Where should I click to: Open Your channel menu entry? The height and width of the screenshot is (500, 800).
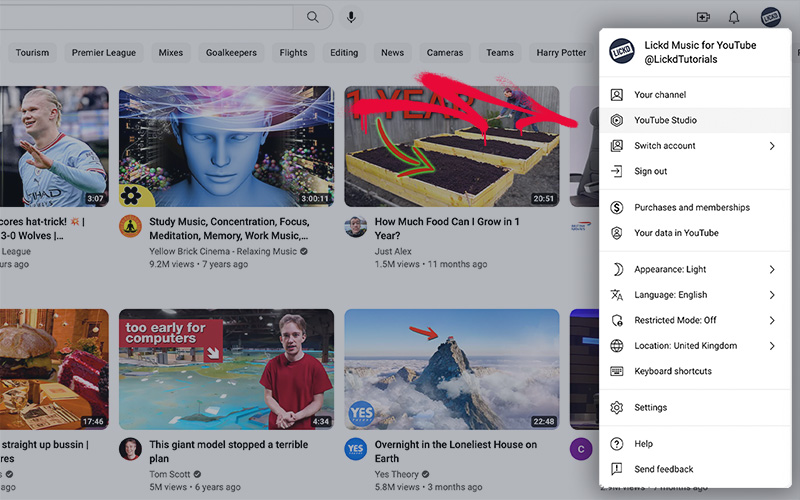coord(695,95)
